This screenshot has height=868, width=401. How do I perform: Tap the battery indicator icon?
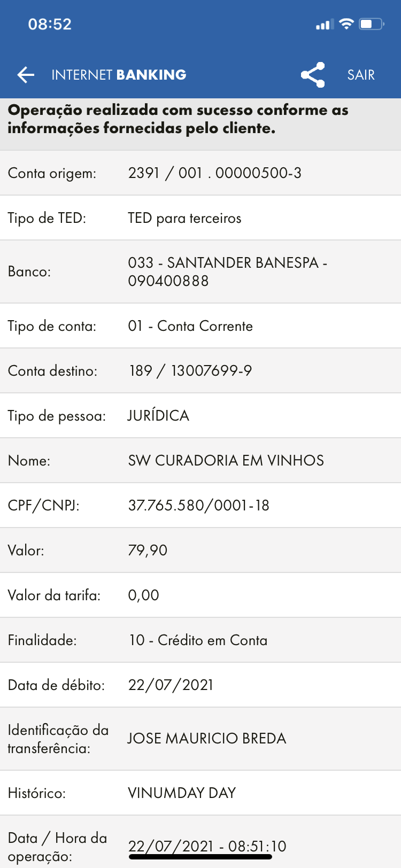(x=372, y=24)
